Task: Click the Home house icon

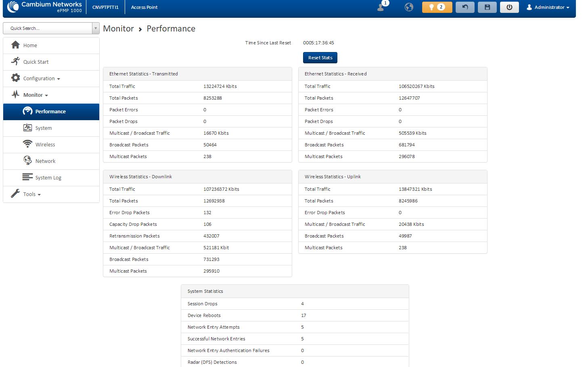Action: tap(16, 45)
